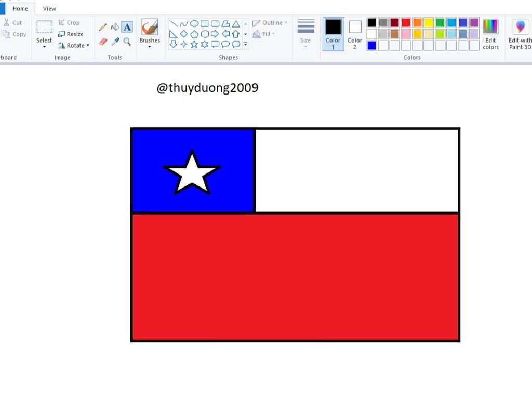Open Edit with Paint 3D

point(520,34)
